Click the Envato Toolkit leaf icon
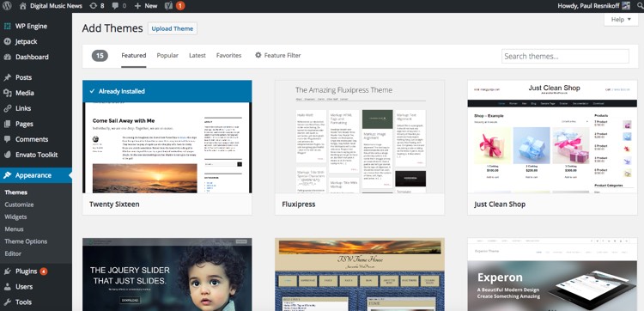This screenshot has width=644, height=311. point(7,155)
